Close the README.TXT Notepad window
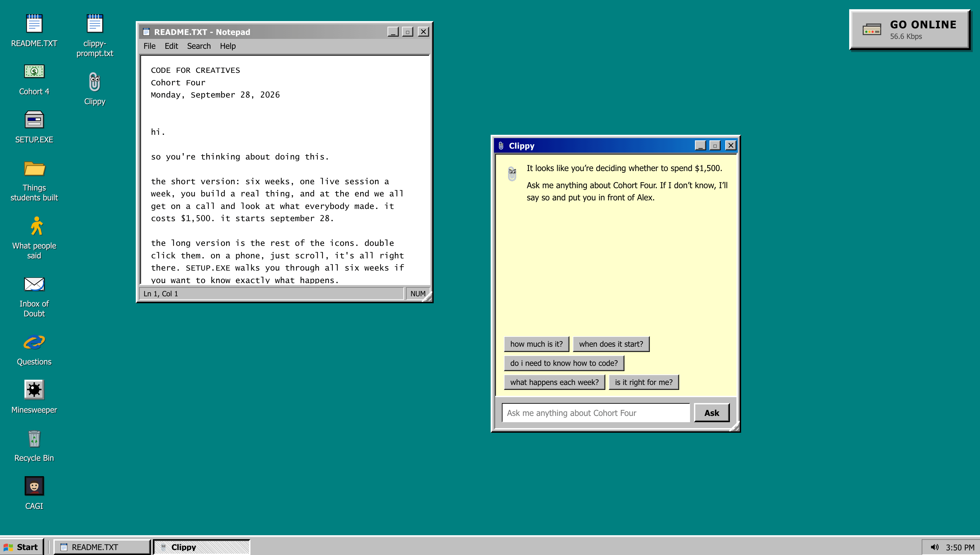 coord(423,32)
